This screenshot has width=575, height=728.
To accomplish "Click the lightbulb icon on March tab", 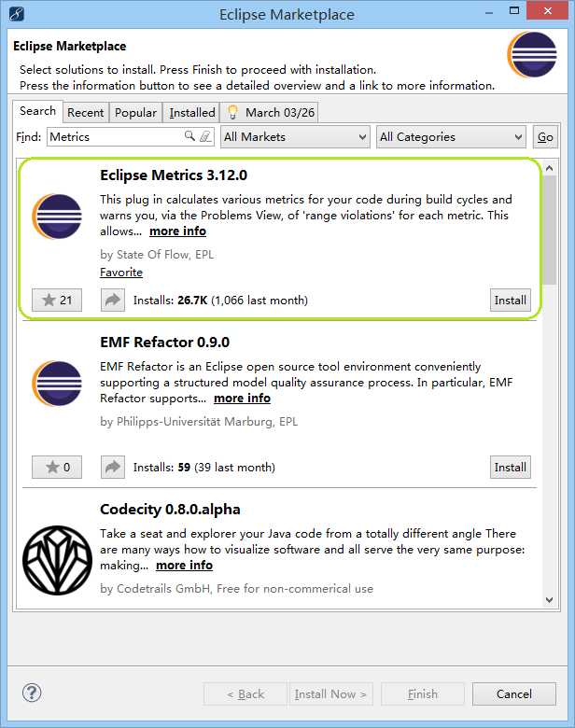I will point(232,112).
